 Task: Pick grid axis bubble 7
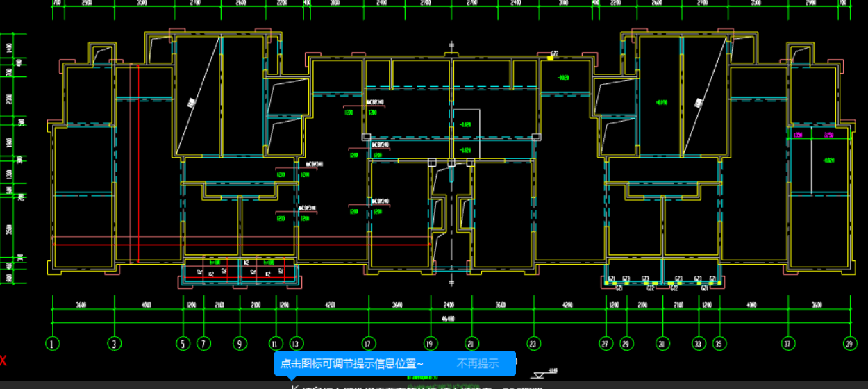coord(203,343)
